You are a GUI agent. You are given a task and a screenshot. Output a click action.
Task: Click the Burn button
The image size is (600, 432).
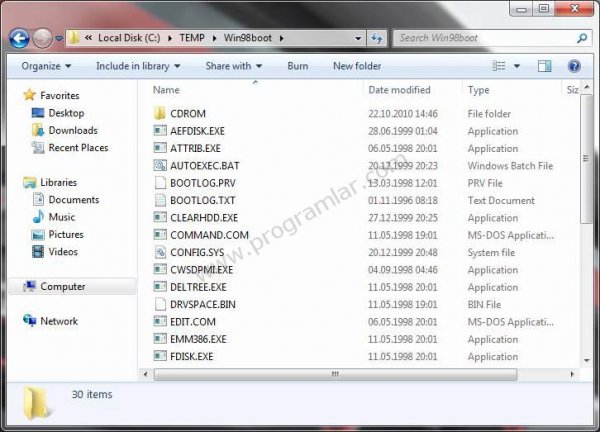point(298,66)
